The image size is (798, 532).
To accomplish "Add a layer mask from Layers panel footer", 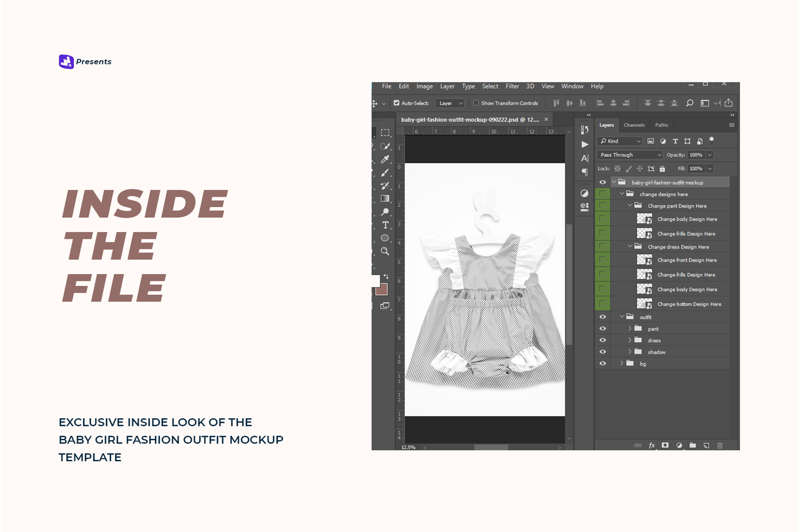I will pyautogui.click(x=665, y=445).
